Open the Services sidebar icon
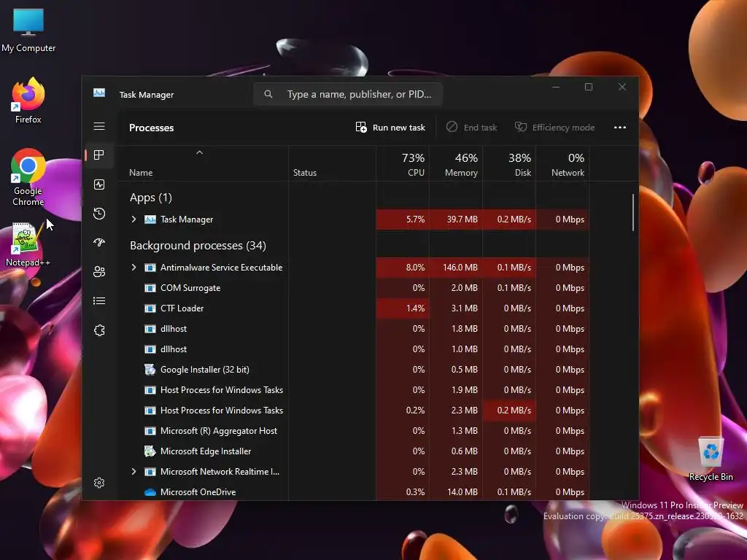The image size is (747, 560). point(99,330)
